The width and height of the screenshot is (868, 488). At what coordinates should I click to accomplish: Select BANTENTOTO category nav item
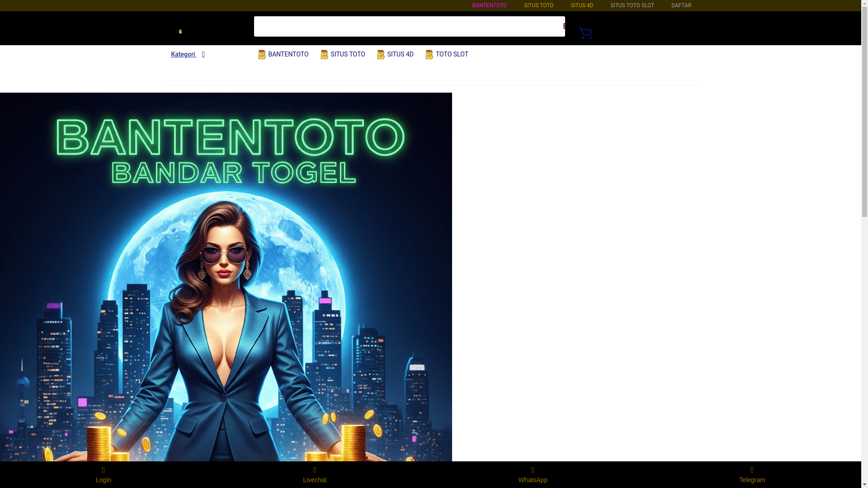coord(283,54)
